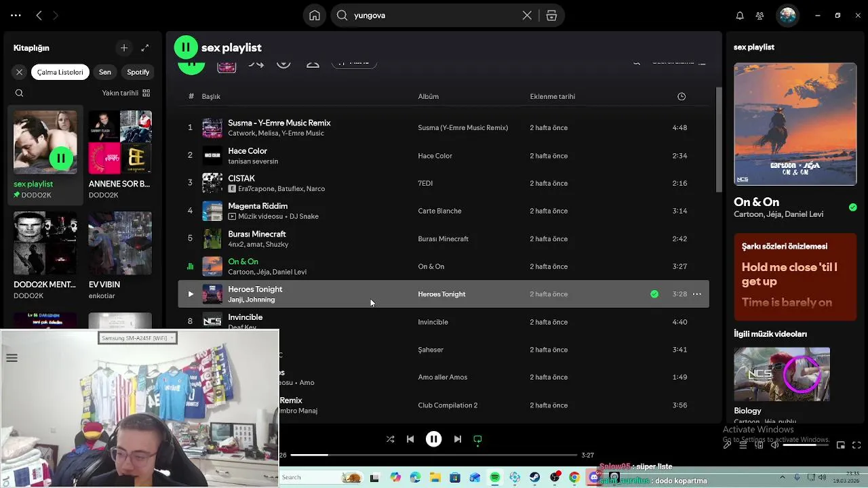Select the playing On & On track row

[443, 266]
